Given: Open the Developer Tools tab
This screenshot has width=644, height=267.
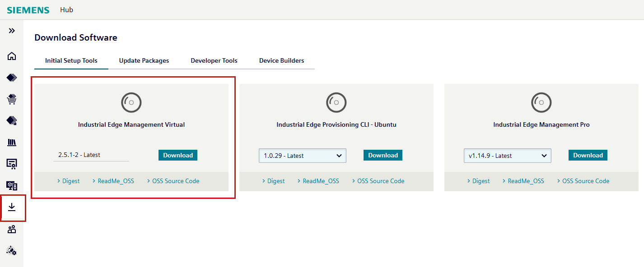Looking at the screenshot, I should pos(214,60).
